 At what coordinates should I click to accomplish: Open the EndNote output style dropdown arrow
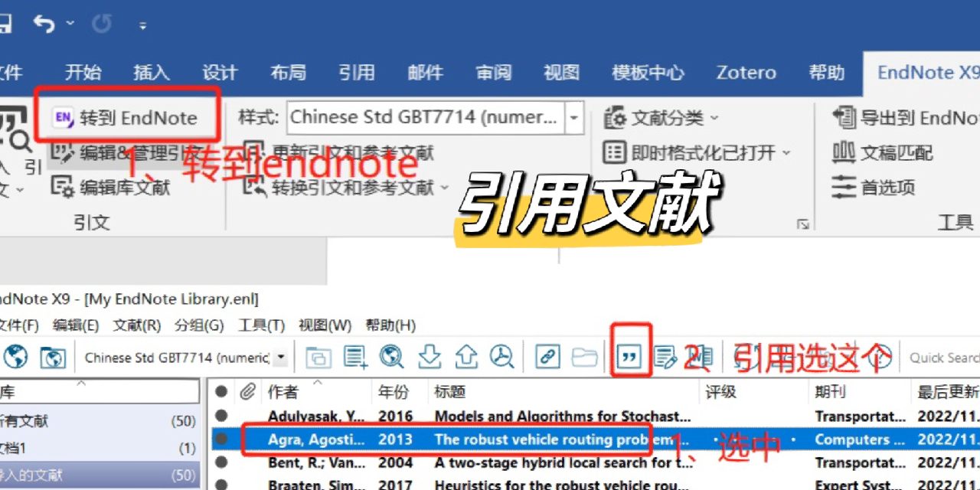click(281, 358)
